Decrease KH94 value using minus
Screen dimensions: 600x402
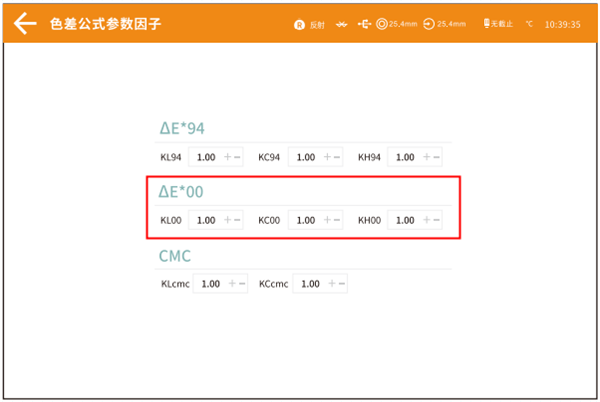pyautogui.click(x=436, y=157)
